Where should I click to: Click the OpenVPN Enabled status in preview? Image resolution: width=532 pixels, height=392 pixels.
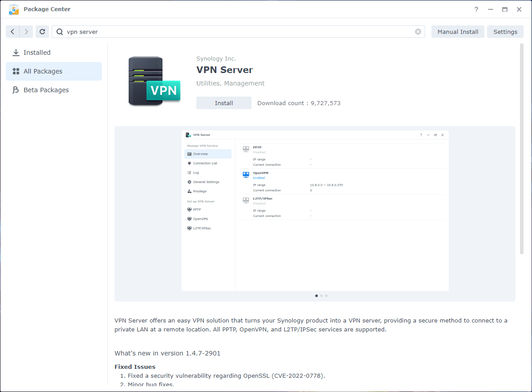click(x=259, y=178)
